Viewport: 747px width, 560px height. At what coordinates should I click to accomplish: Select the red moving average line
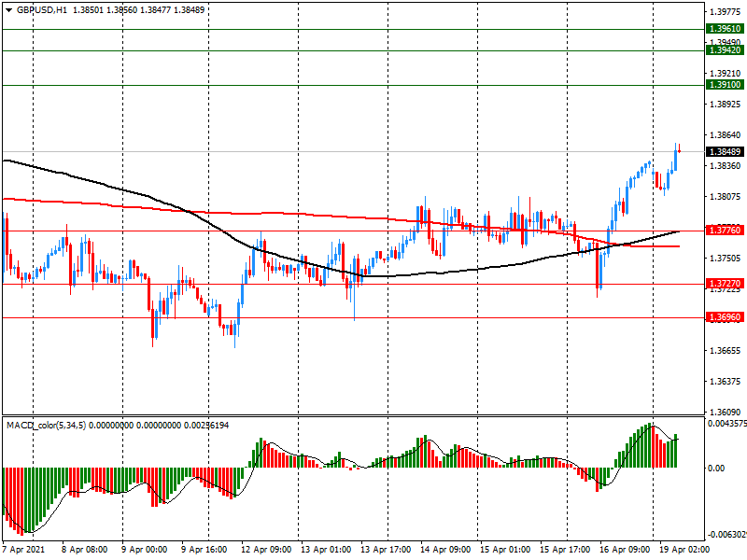[280, 214]
